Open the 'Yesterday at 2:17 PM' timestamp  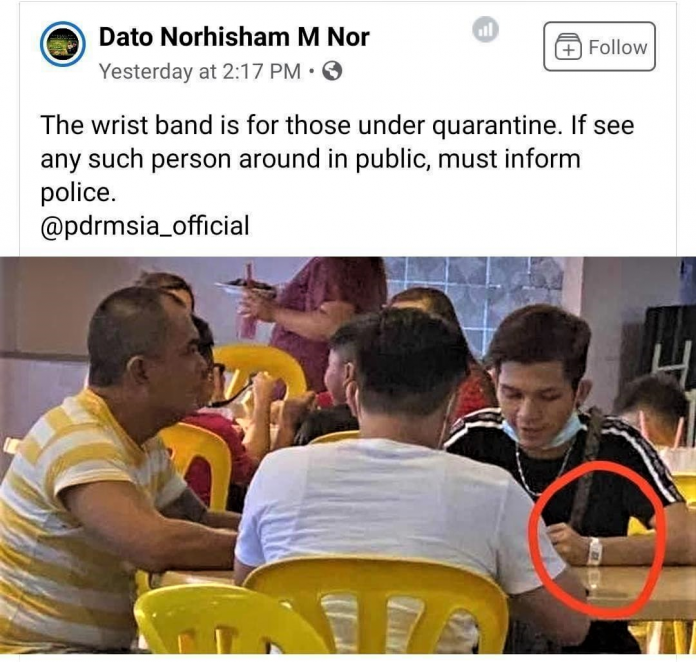(200, 71)
